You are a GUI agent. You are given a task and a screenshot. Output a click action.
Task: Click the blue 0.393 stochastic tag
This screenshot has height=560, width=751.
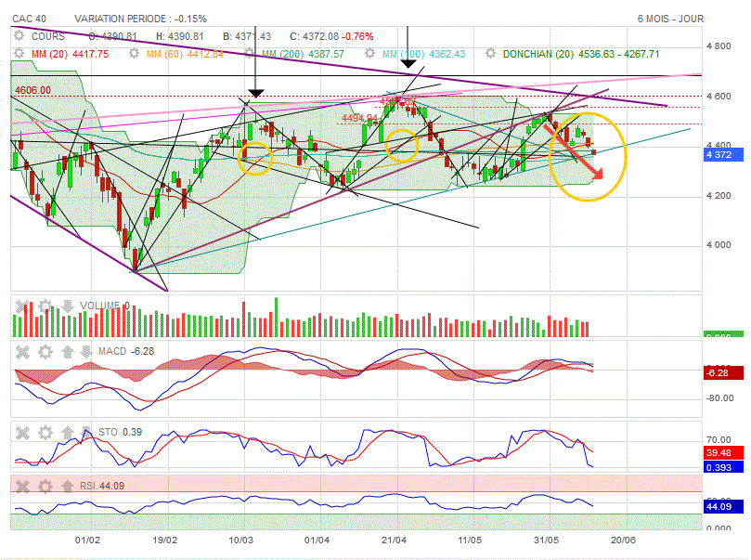pyautogui.click(x=723, y=467)
